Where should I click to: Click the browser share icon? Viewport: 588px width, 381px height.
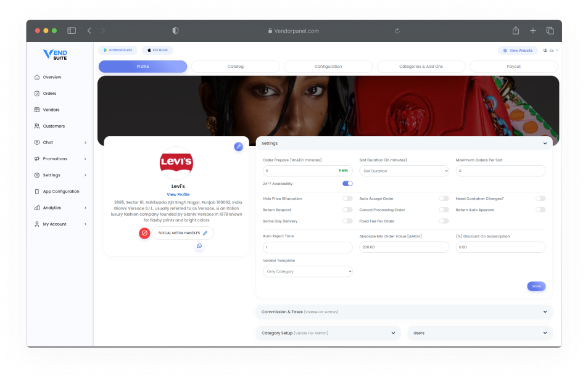(515, 31)
